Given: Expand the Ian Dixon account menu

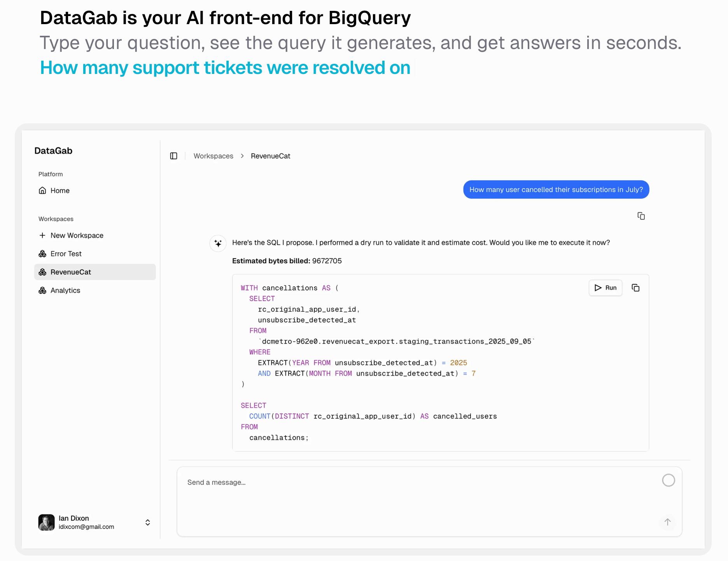Looking at the screenshot, I should coord(148,522).
